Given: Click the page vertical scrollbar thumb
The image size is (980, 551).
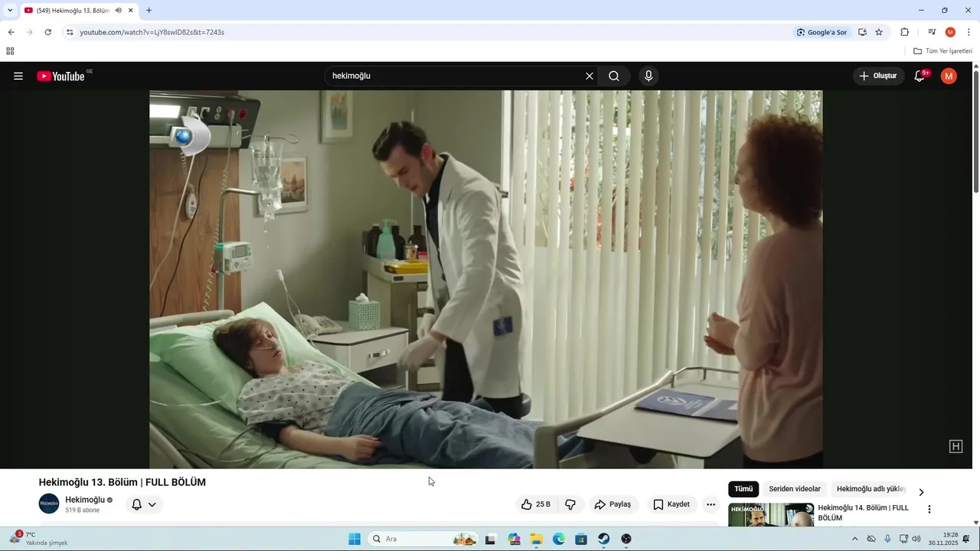Looking at the screenshot, I should click(x=975, y=130).
